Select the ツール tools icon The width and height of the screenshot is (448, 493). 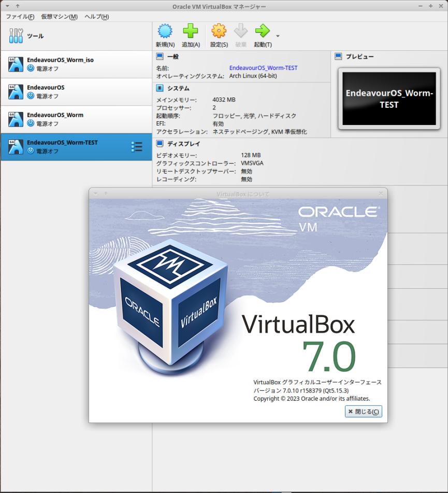pyautogui.click(x=16, y=36)
